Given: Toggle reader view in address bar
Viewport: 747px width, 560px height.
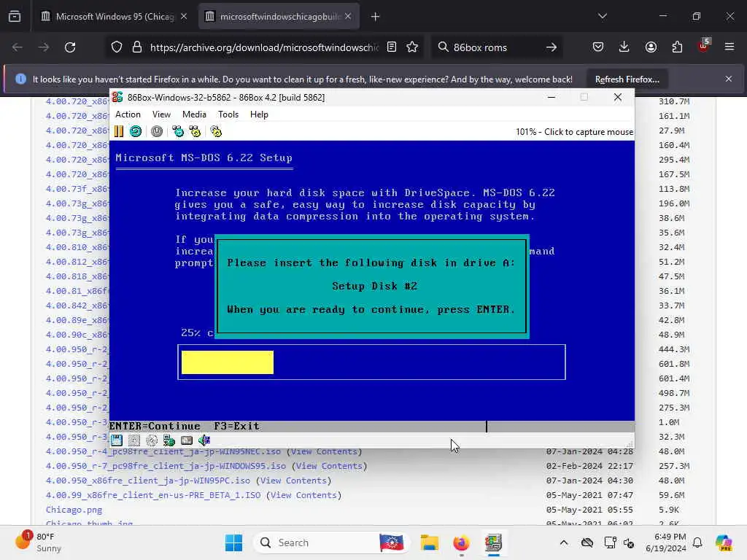Looking at the screenshot, I should point(392,47).
